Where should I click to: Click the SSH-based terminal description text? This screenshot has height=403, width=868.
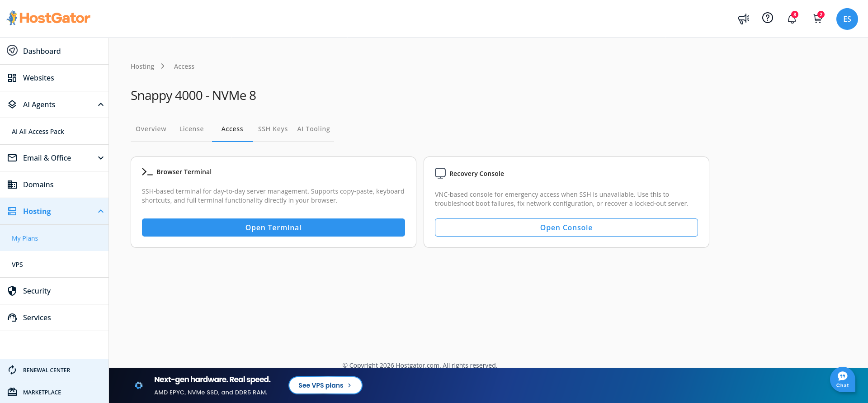click(x=273, y=196)
